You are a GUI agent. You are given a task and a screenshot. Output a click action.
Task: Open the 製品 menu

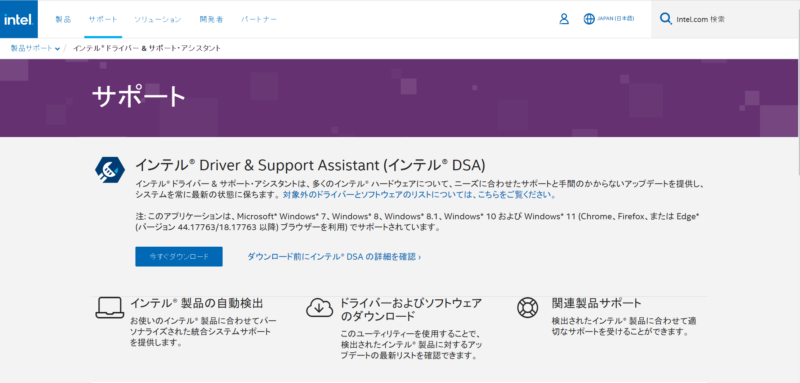(63, 19)
